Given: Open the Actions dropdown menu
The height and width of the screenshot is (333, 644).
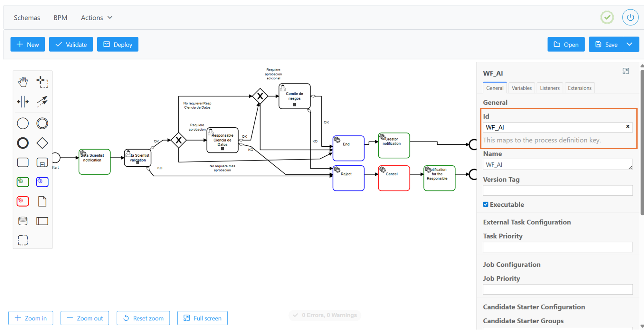Looking at the screenshot, I should 96,18.
